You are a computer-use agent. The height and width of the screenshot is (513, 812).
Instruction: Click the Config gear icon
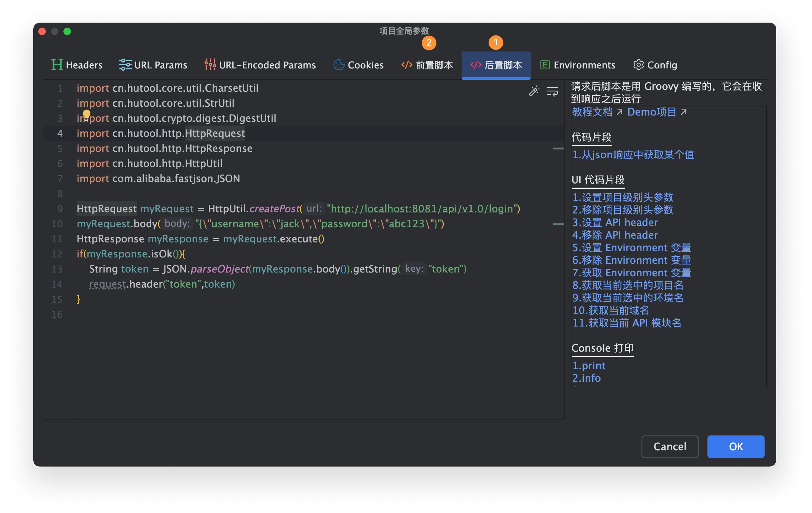[638, 65]
